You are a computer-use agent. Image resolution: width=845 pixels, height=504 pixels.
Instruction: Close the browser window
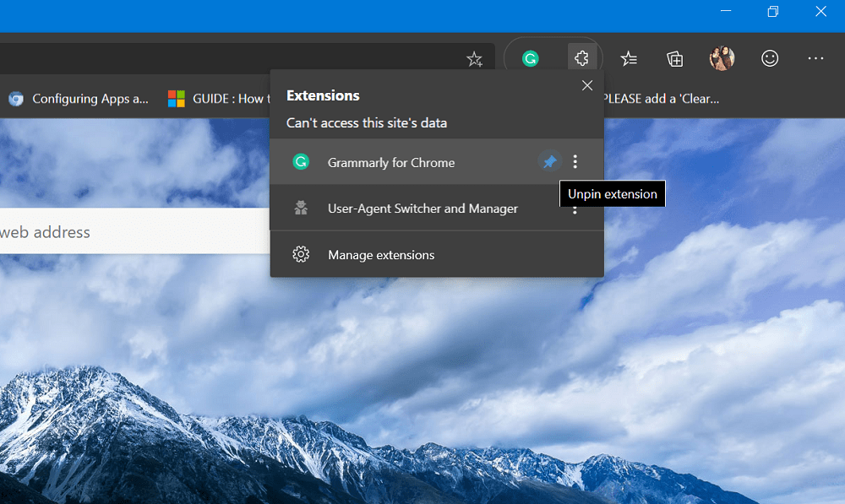point(820,11)
